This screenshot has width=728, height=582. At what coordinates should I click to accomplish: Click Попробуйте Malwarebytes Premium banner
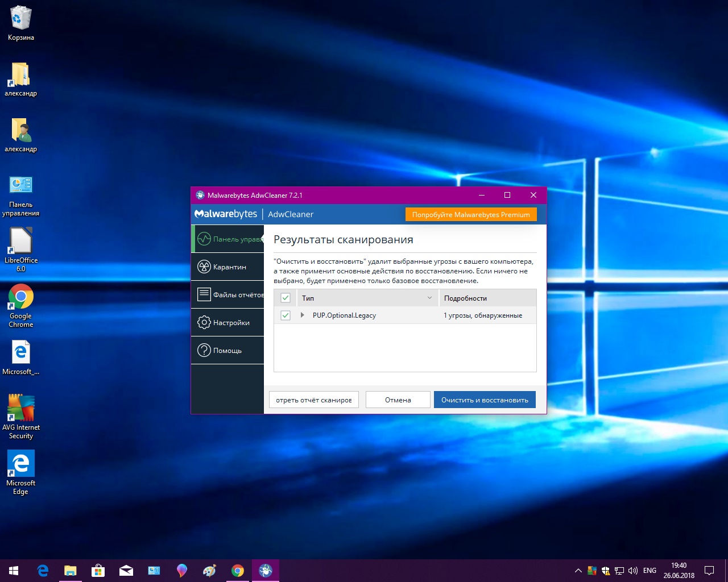click(471, 214)
